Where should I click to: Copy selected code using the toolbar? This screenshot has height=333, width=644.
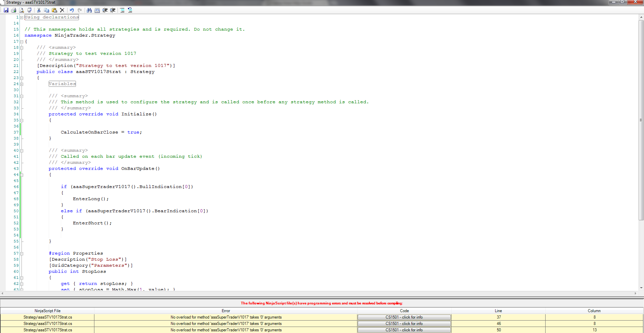tap(46, 10)
